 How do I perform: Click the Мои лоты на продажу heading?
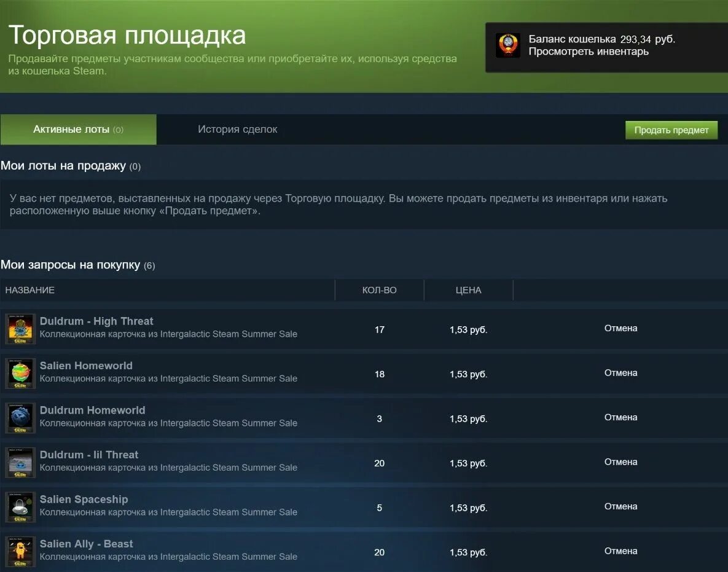pyautogui.click(x=63, y=166)
